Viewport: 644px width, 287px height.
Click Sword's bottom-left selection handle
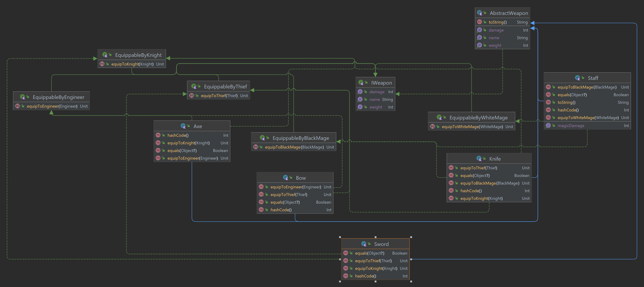point(340,281)
